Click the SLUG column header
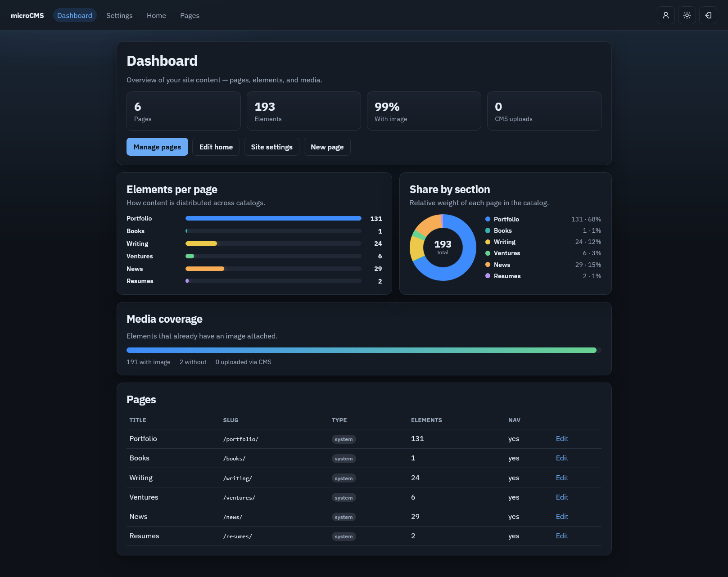 (x=231, y=420)
